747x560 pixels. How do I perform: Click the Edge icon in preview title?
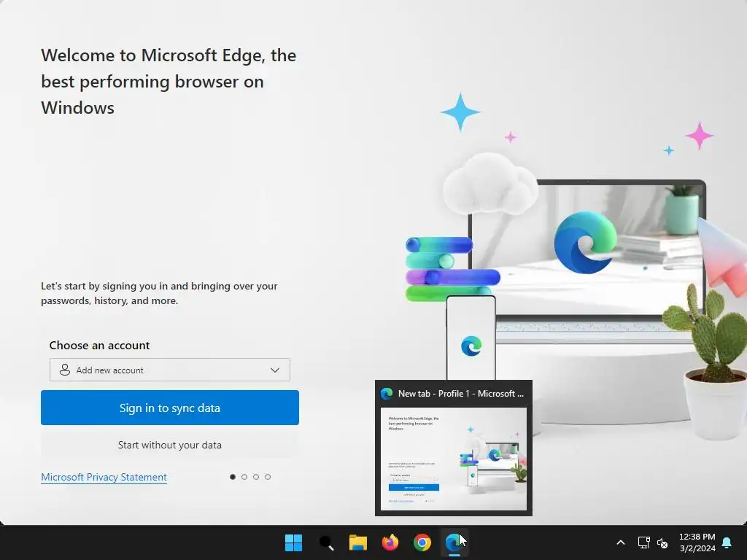click(387, 394)
